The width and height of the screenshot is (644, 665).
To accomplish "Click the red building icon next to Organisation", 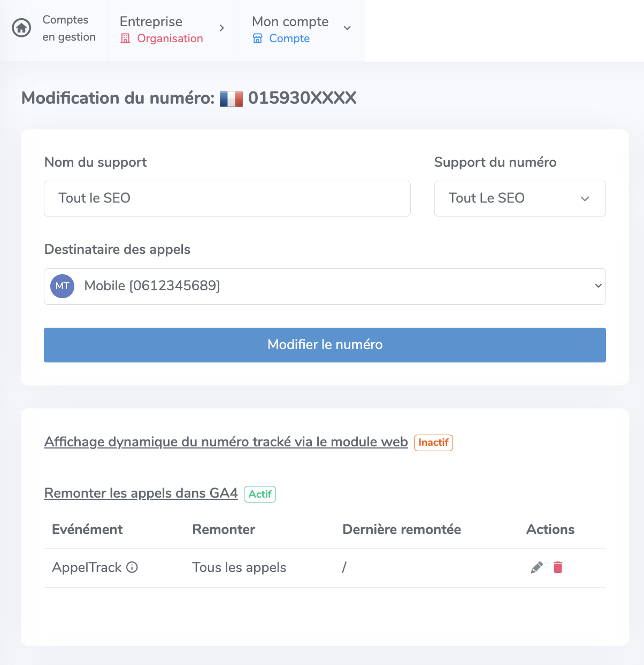I will pyautogui.click(x=126, y=38).
